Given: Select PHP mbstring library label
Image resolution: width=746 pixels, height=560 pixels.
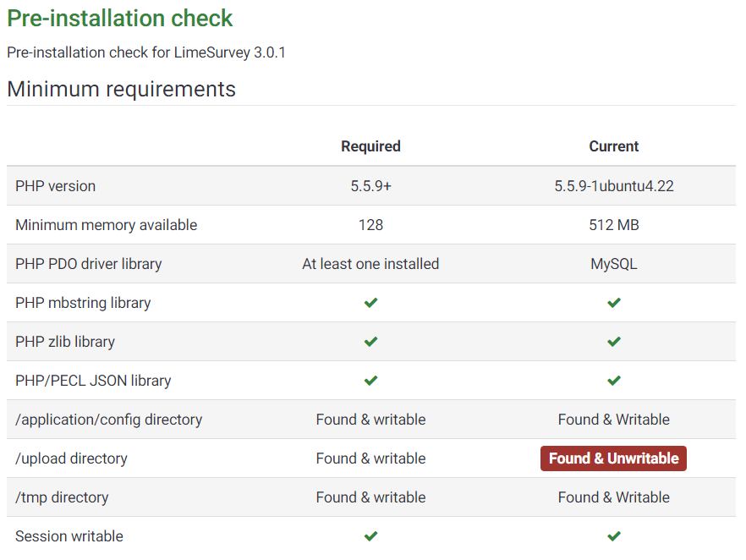Looking at the screenshot, I should click(83, 303).
